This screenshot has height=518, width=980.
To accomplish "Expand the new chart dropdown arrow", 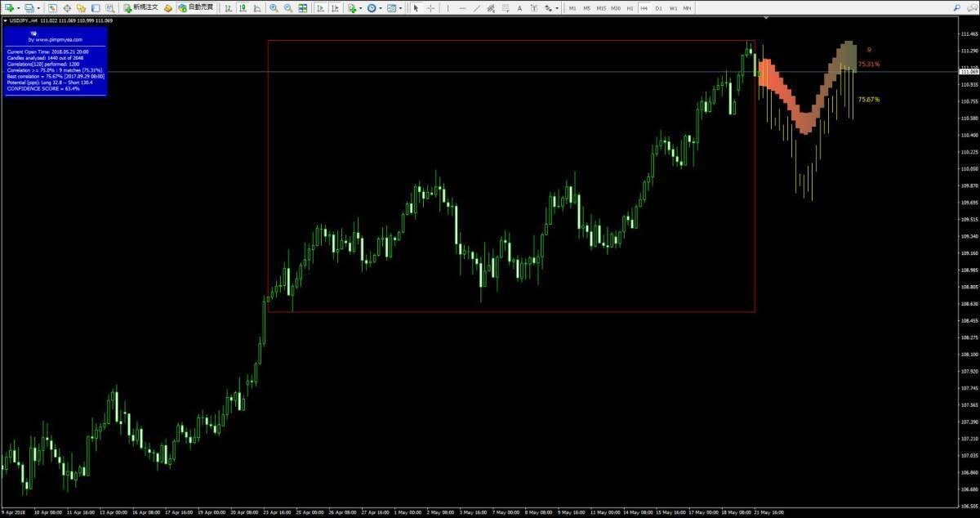I will click(19, 8).
